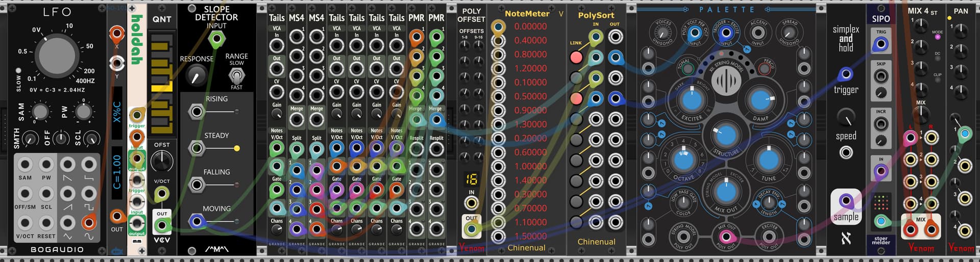
Task: Adjust the Palette DAMP knob
Action: (760, 100)
